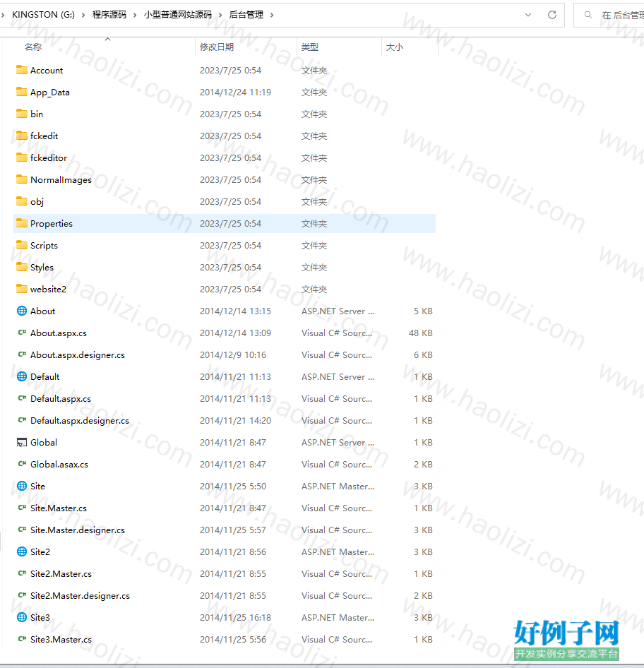Sort by 修改日期 column header
Screen dimensions: 644x668
(217, 47)
